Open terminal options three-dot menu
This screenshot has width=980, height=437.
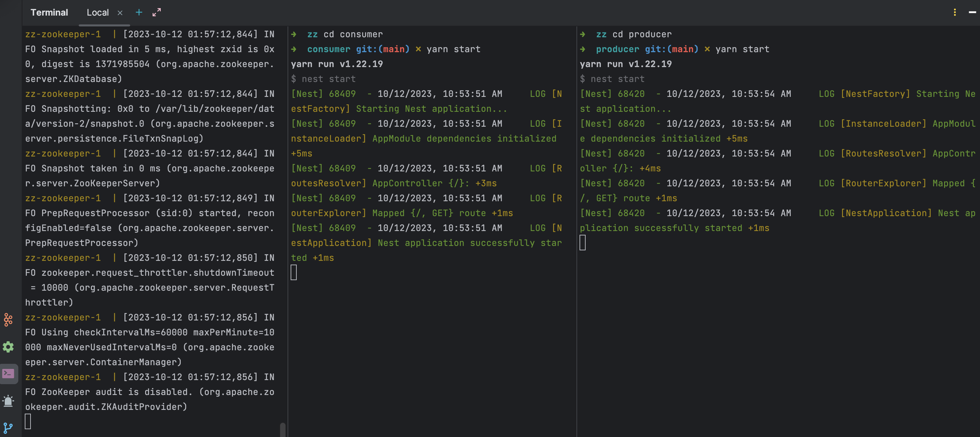coord(955,12)
